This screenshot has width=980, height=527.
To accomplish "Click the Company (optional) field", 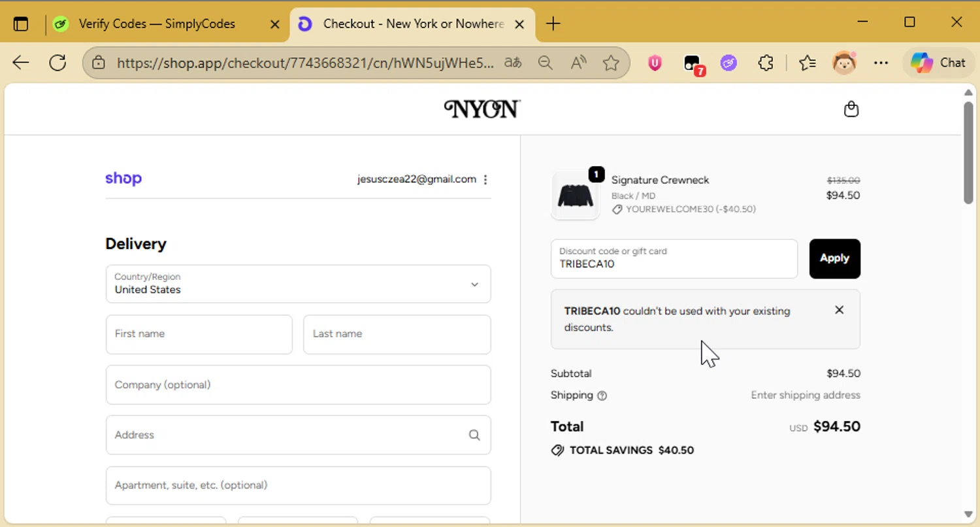I will [x=298, y=384].
